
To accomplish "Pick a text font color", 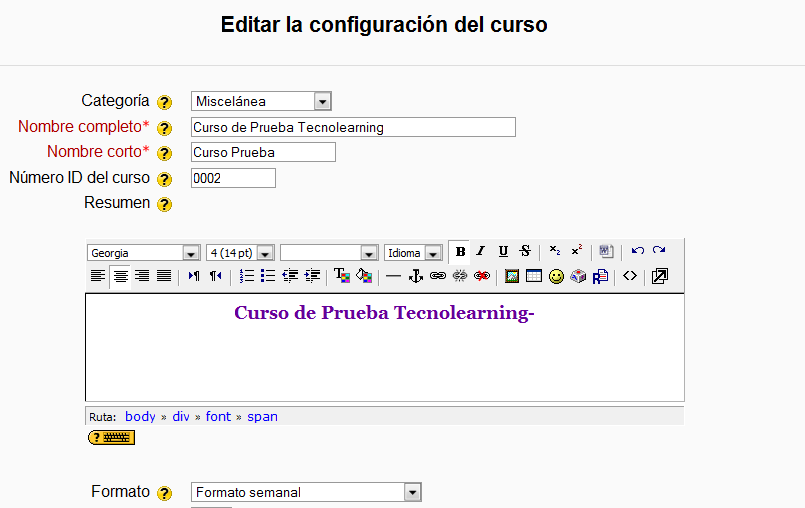I will [x=341, y=277].
